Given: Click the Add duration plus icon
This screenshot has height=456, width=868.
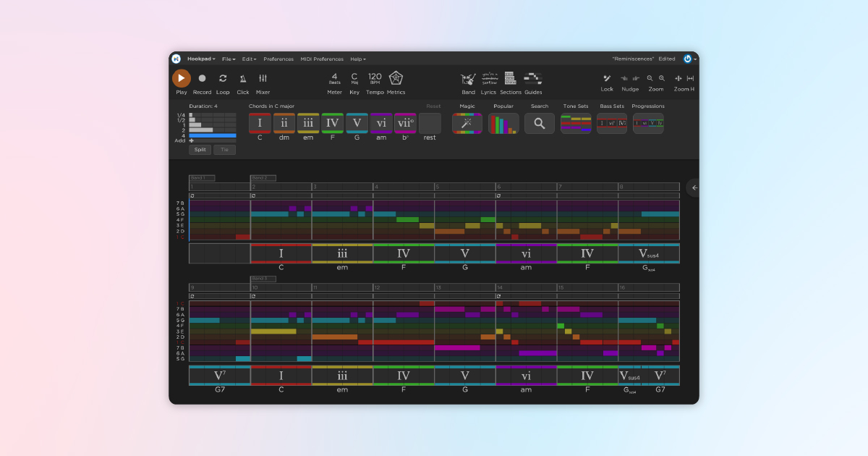Looking at the screenshot, I should [x=192, y=140].
